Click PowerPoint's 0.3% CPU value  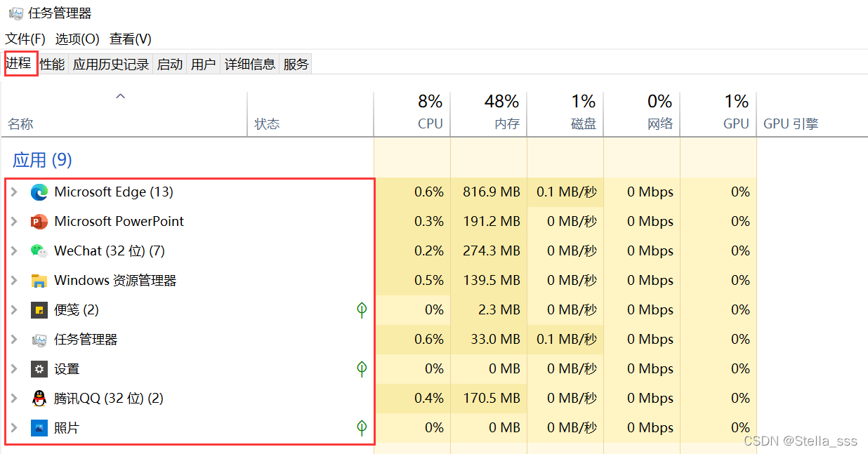[x=429, y=222]
